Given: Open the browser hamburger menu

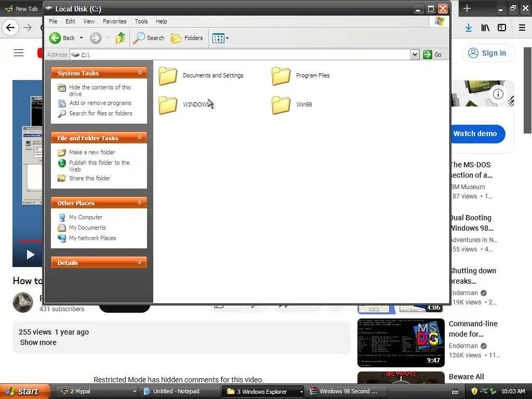Looking at the screenshot, I should [x=522, y=28].
